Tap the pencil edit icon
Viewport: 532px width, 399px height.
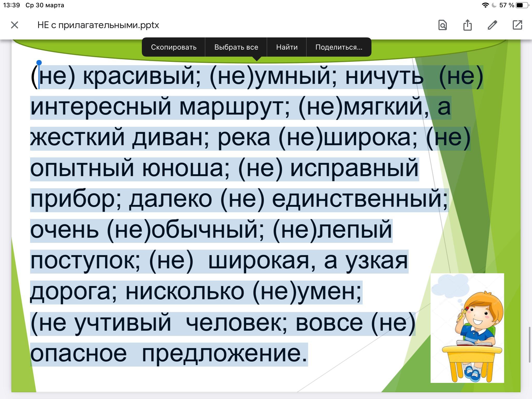492,25
